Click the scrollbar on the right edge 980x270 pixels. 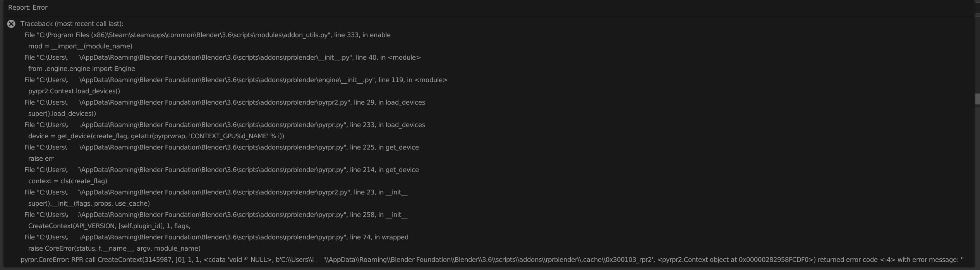coord(977,99)
